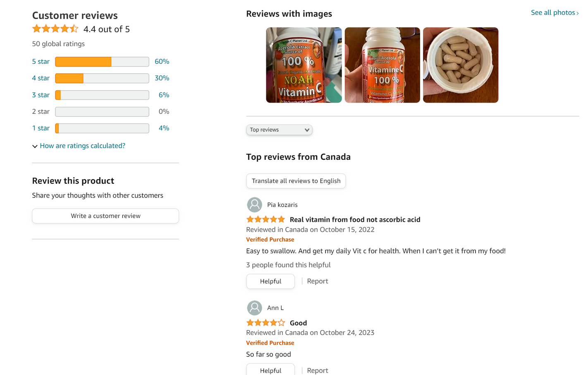This screenshot has height=375, width=588.
Task: Click five-star rating on Pia's review
Action: click(x=265, y=219)
